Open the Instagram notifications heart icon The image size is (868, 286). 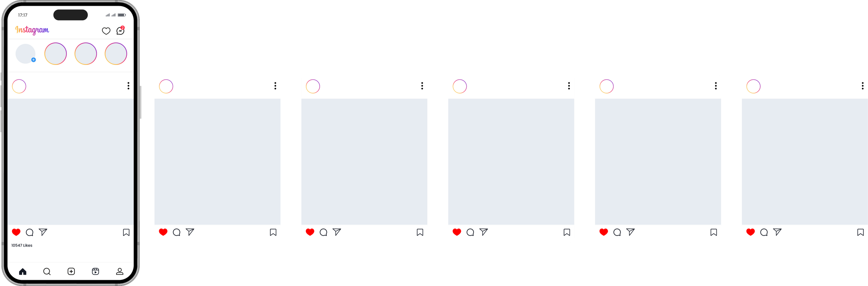[x=106, y=31]
